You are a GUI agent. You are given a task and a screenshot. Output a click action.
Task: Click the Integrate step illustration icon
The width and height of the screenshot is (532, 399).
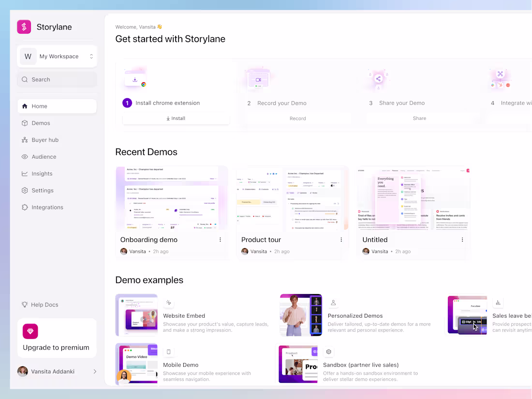tap(501, 79)
